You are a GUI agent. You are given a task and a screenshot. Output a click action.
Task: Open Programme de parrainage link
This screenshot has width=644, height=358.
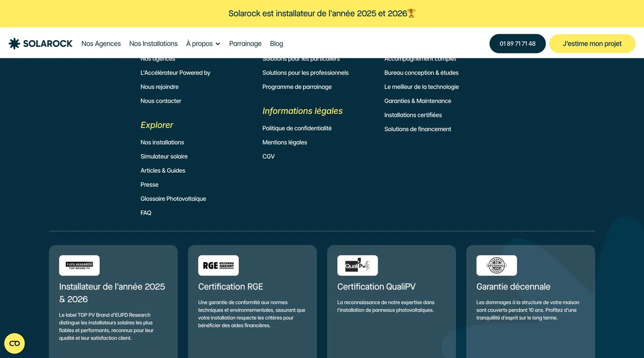pyautogui.click(x=297, y=87)
